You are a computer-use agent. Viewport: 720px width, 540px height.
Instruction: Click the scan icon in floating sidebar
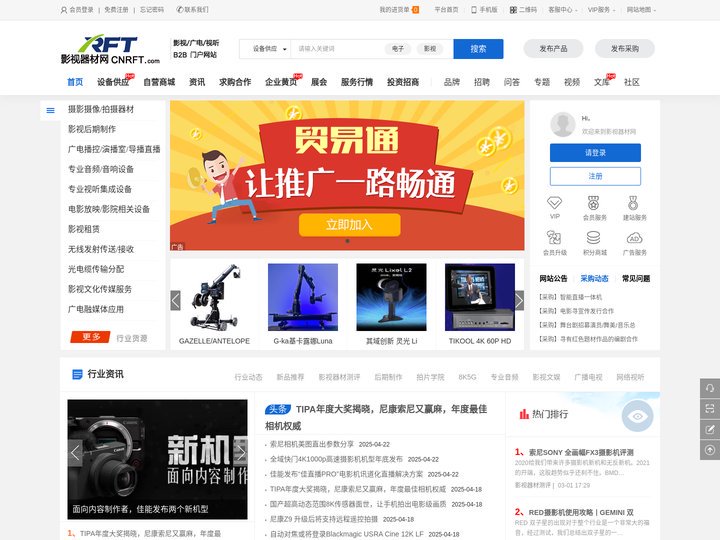pos(710,409)
